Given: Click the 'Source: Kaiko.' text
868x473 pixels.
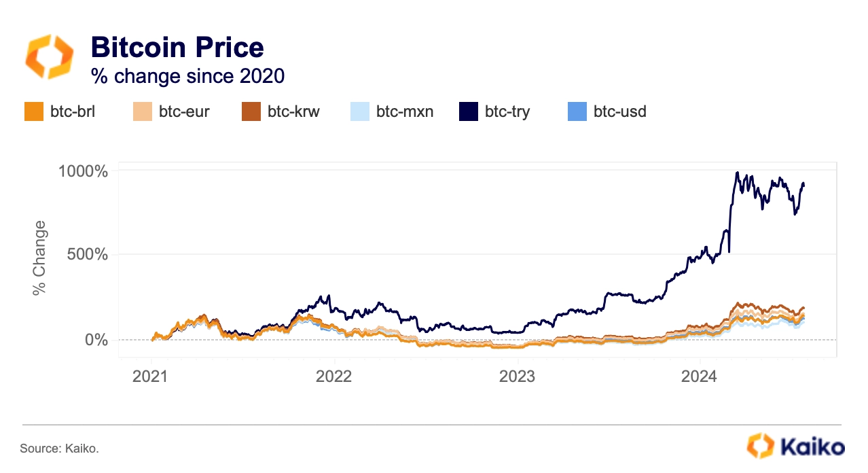Looking at the screenshot, I should coord(60,449).
